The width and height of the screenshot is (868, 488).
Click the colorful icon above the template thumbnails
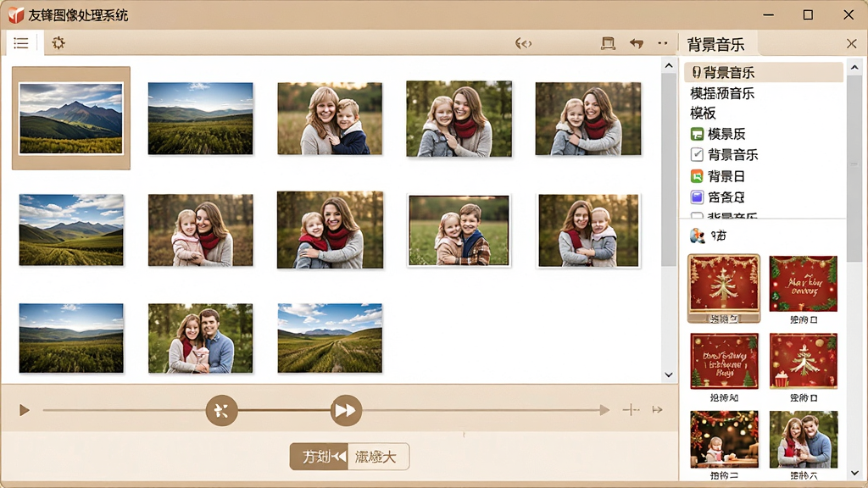[698, 236]
